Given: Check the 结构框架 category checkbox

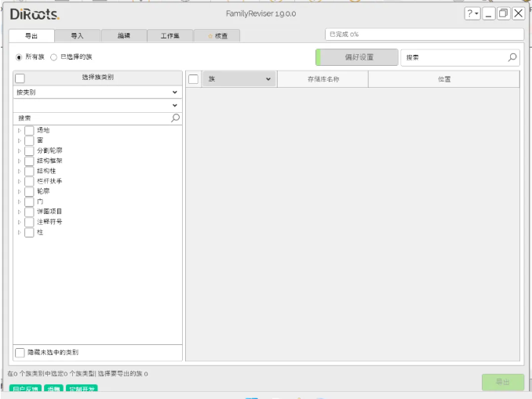Looking at the screenshot, I should (29, 161).
